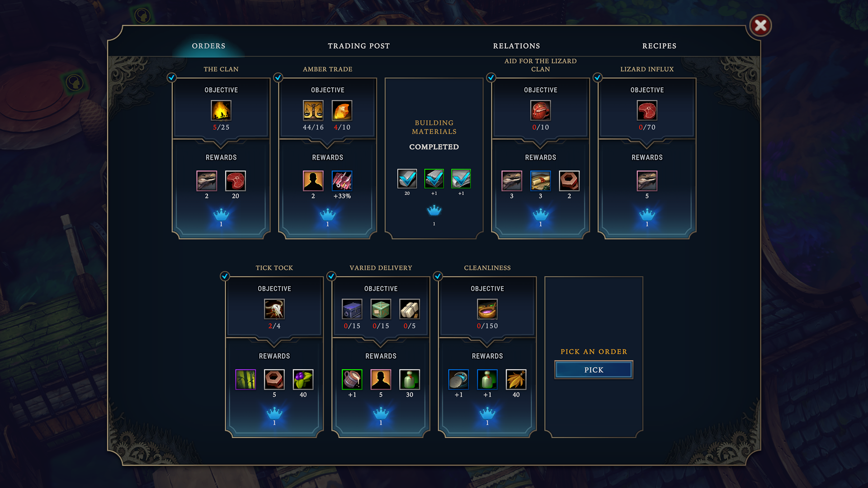Select the lizard reward icon in Lizard Influx

click(647, 181)
